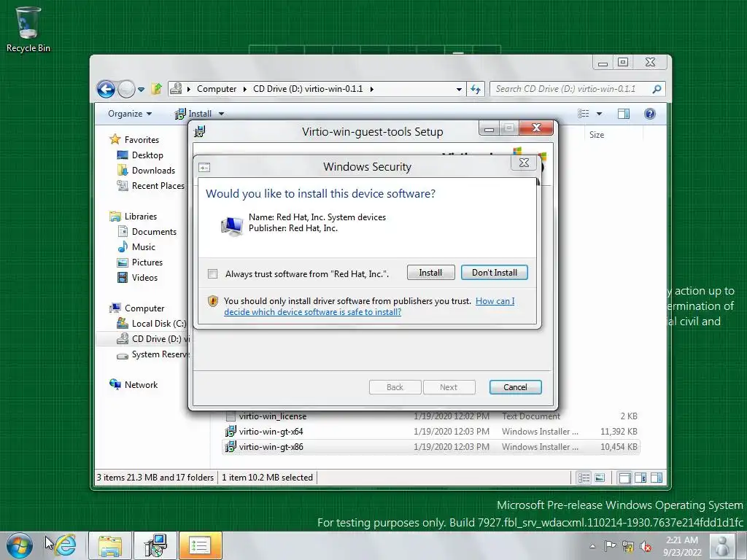747x560 pixels.
Task: Click the Search CD Drive input box
Action: coord(572,89)
